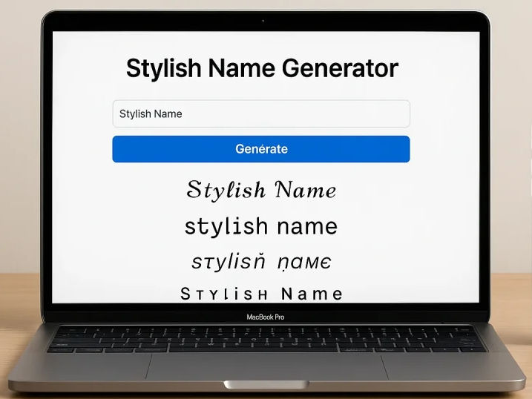The height and width of the screenshot is (399, 532).
Task: Select the lowercase monospace stylish name result
Action: [x=261, y=226]
